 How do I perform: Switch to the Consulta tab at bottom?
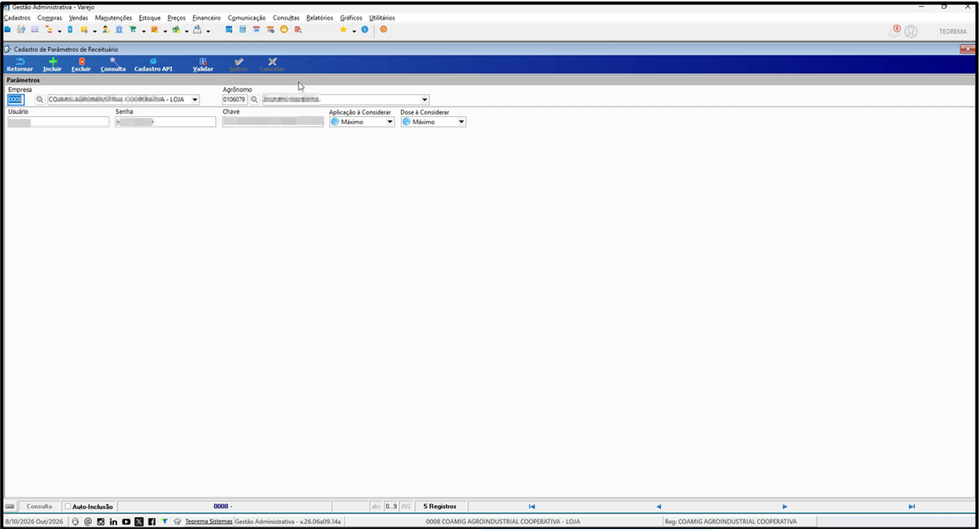39,507
